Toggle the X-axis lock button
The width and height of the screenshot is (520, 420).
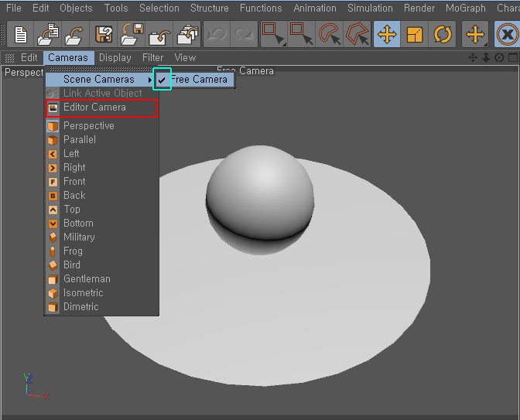[508, 35]
